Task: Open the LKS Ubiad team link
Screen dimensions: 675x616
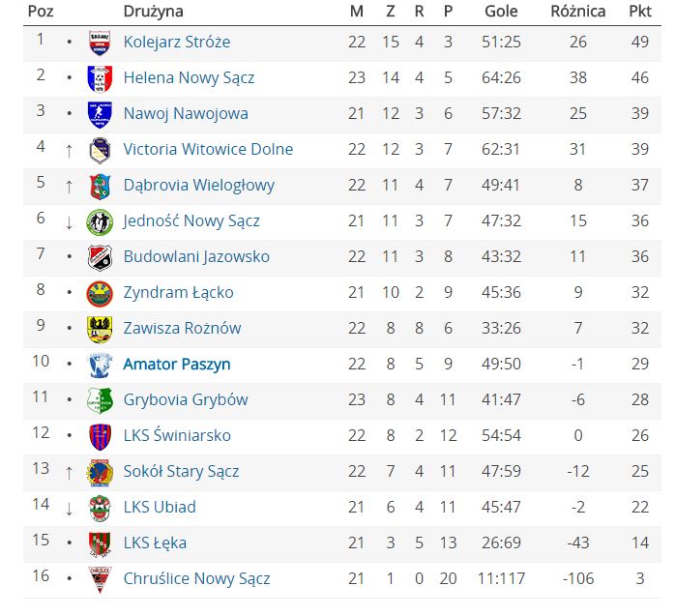Action: click(160, 508)
